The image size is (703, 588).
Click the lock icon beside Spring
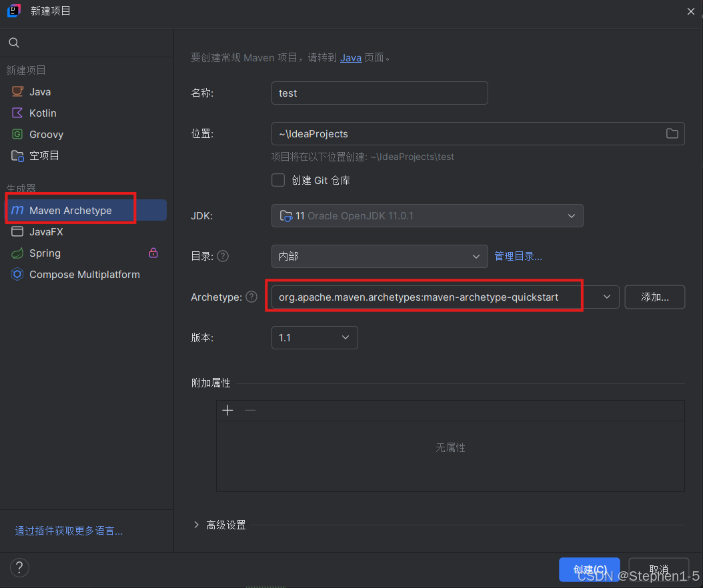coord(153,253)
